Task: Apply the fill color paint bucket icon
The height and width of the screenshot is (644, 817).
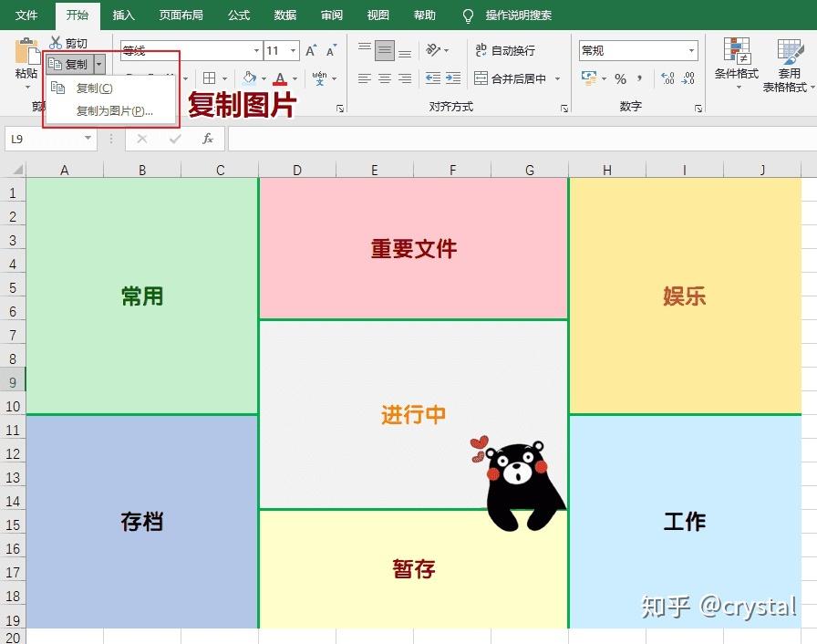Action: [x=248, y=78]
